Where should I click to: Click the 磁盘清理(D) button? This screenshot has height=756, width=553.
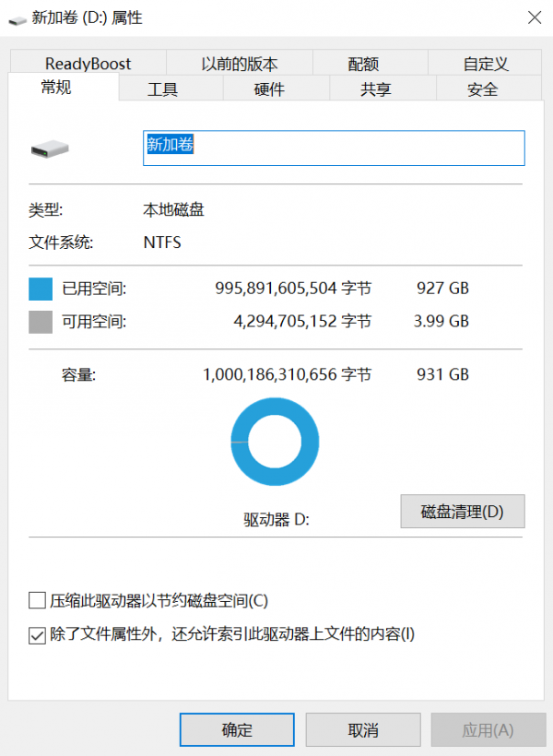[x=462, y=512]
